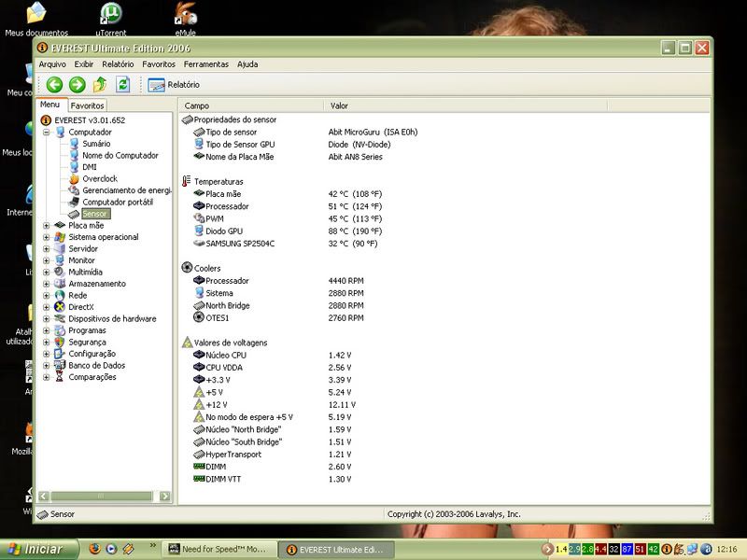The width and height of the screenshot is (747, 560).
Task: Switch to Need for Speed taskbar button
Action: tap(219, 549)
